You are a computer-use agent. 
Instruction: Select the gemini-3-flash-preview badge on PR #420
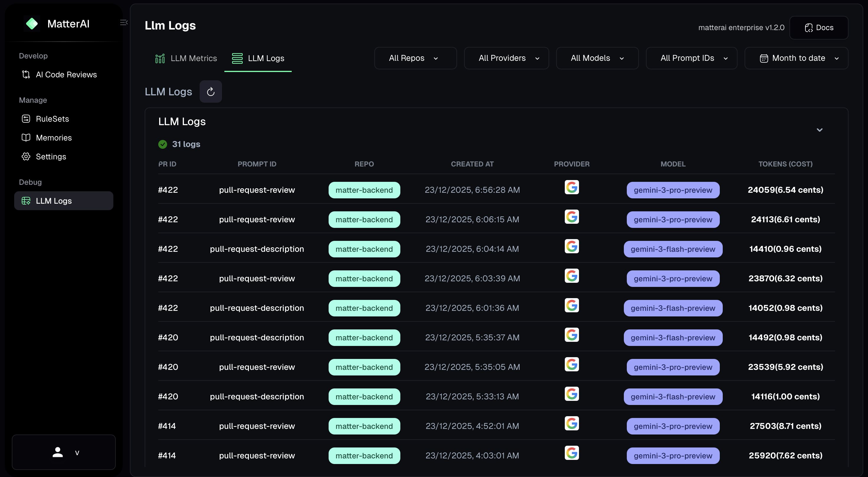pyautogui.click(x=673, y=338)
